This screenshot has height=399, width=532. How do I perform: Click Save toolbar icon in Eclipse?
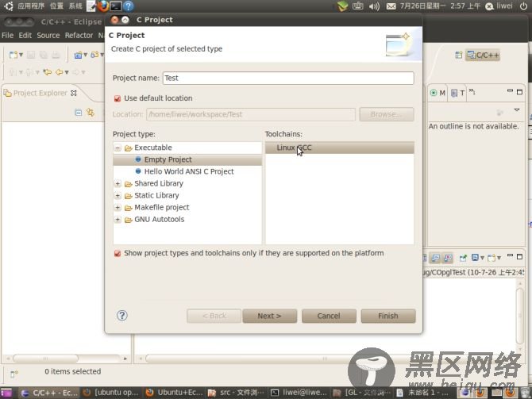[x=31, y=55]
